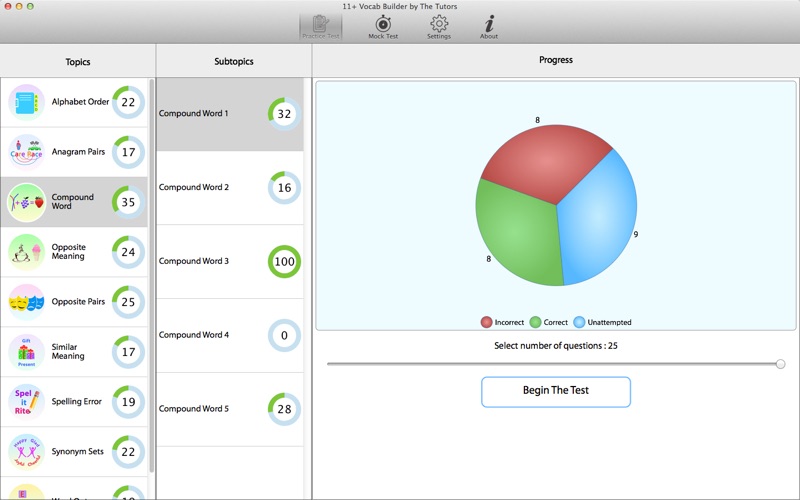Select the Anagram Pairs topic label

(78, 152)
